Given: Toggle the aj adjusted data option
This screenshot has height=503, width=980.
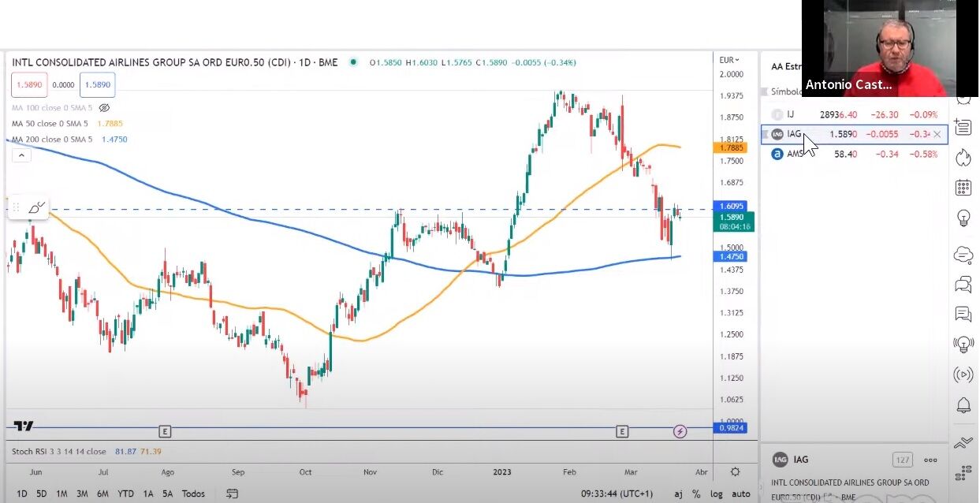Looking at the screenshot, I should 678,494.
